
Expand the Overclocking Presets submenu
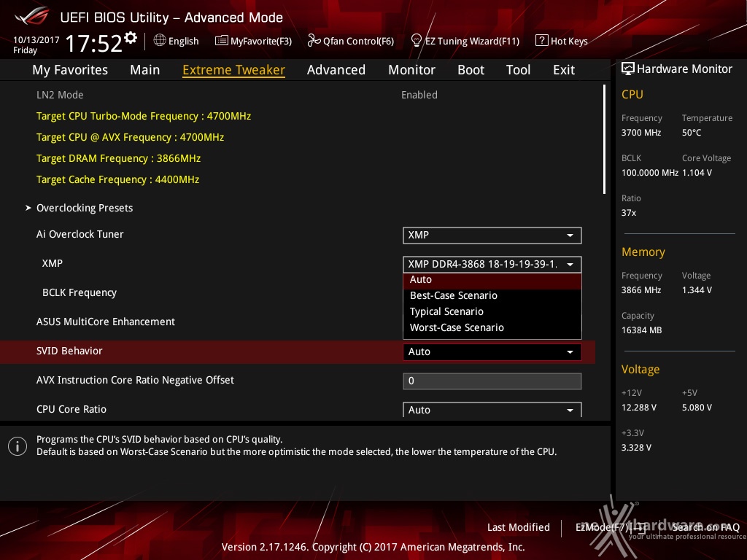point(85,208)
